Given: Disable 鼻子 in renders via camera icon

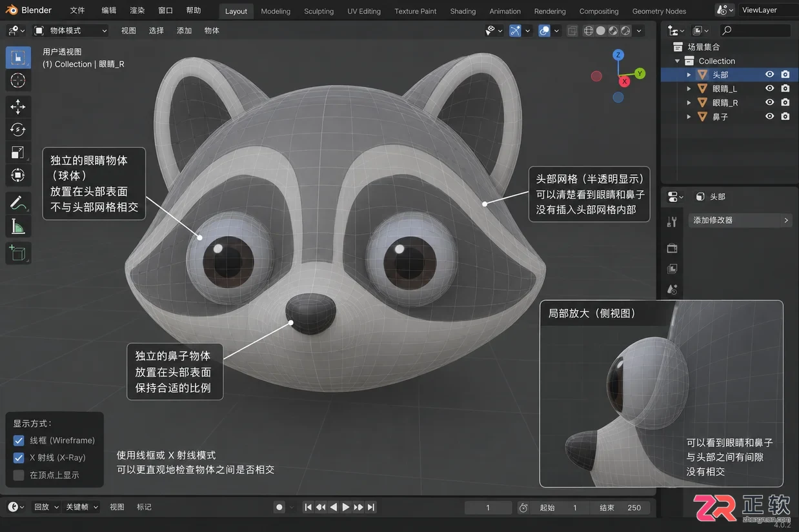Looking at the screenshot, I should click(x=785, y=117).
